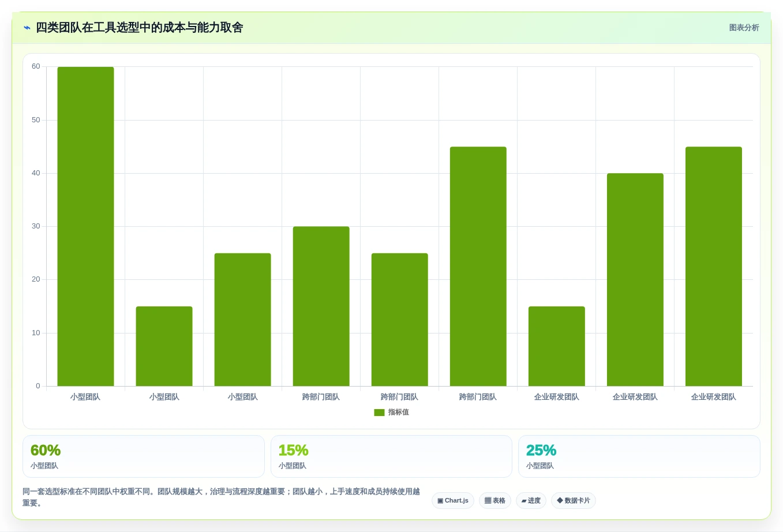This screenshot has height=532, width=783.
Task: Click the tallest bar reaching 60
Action: pyautogui.click(x=85, y=226)
